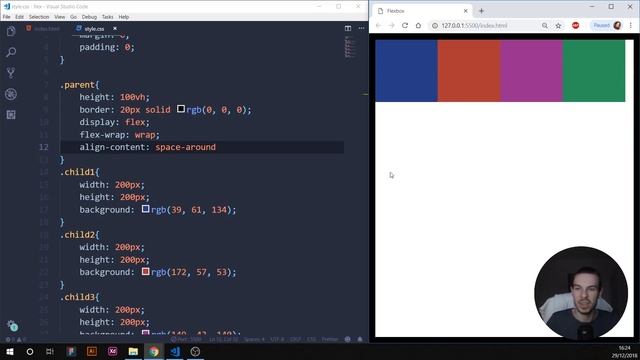Click the red box in the browser page
Viewport: 640px width, 360px height.
pos(469,71)
